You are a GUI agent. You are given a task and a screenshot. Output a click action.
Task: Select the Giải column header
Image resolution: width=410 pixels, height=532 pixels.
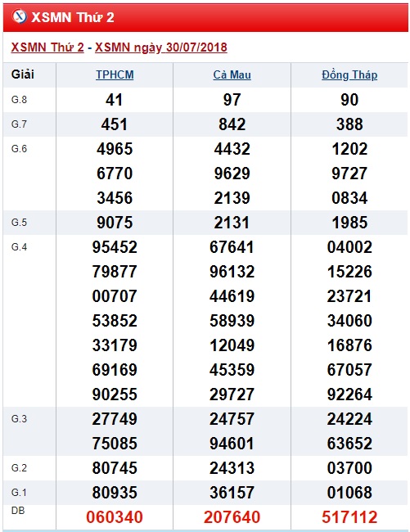(23, 74)
